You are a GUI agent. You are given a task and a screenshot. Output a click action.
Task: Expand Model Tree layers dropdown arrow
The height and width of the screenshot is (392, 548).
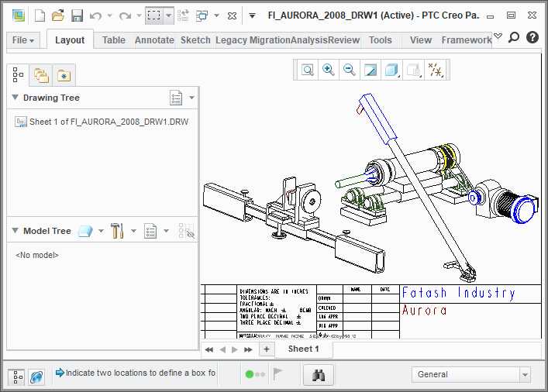coord(101,231)
